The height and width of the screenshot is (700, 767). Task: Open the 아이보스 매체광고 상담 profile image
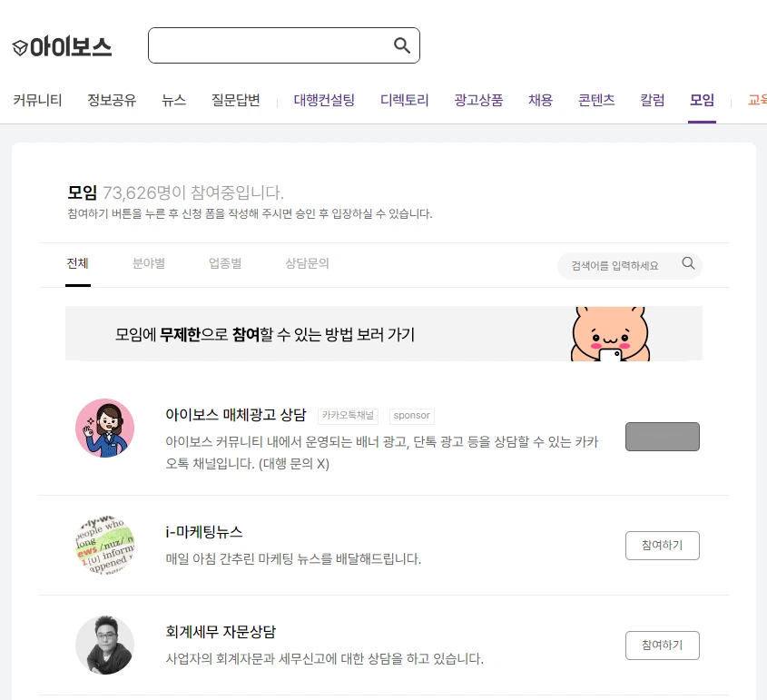tap(104, 428)
